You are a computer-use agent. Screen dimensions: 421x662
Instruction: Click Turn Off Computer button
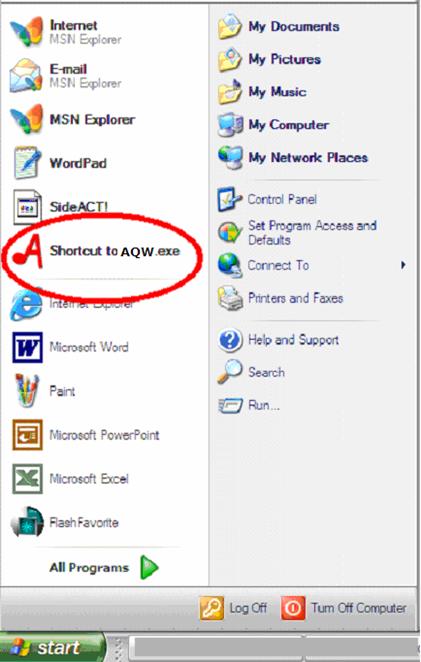(x=344, y=608)
